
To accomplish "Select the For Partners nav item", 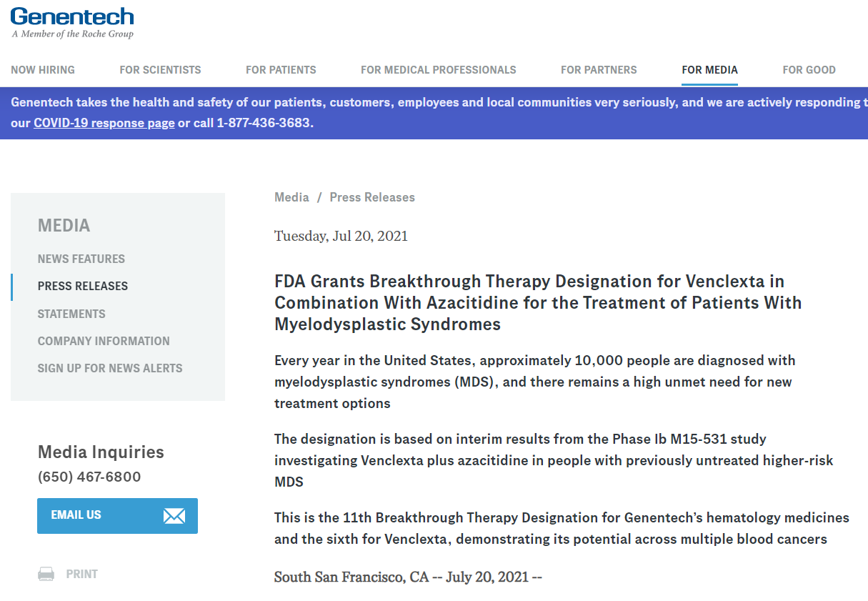I will point(599,70).
